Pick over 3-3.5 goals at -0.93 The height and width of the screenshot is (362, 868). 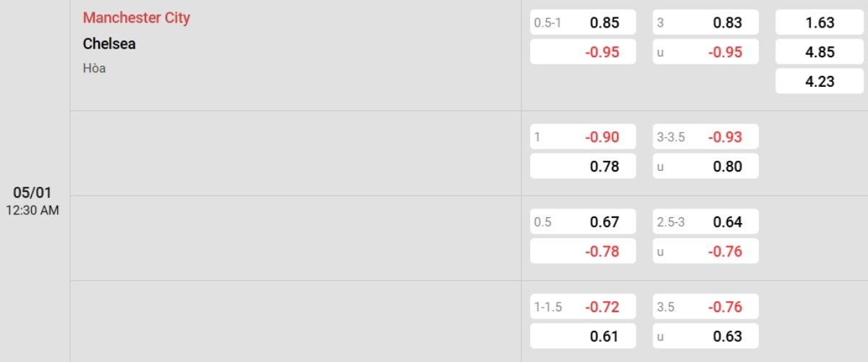pos(706,137)
